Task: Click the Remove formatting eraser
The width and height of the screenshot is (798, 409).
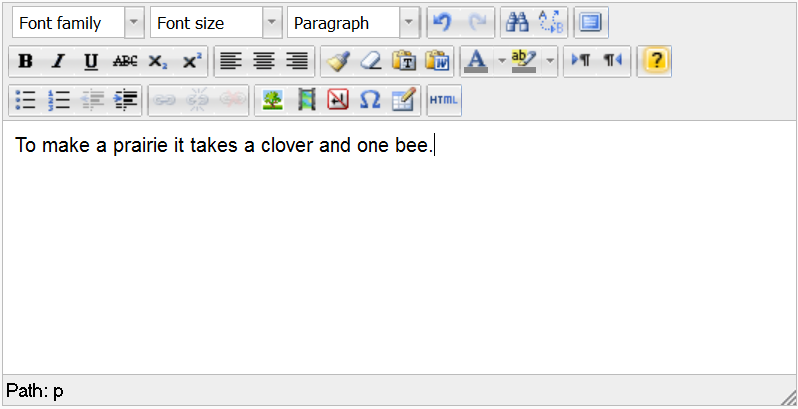Action: point(371,62)
